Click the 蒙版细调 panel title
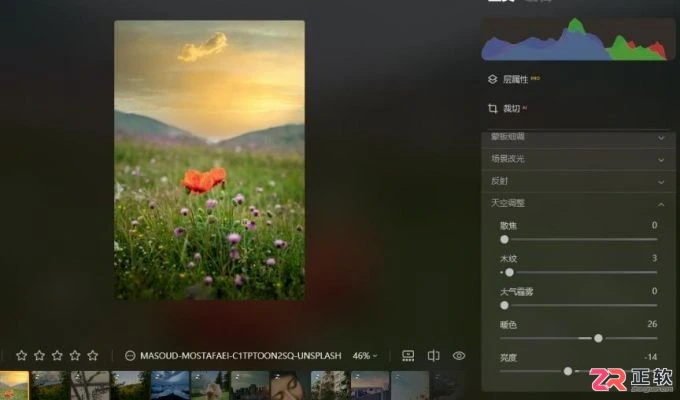Screen dimensions: 680x400 pos(508,137)
